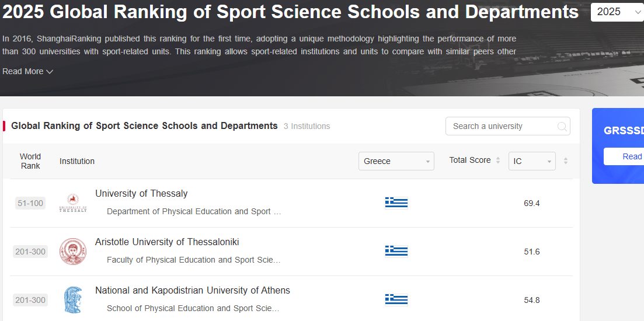Open National and Kapodistrian University of Athens
Screen dimensions: 644x321
[192, 290]
